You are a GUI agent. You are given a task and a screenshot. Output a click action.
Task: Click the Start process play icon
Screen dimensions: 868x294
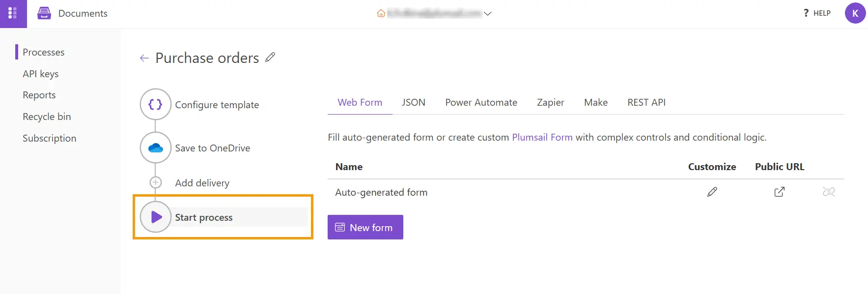coord(156,217)
